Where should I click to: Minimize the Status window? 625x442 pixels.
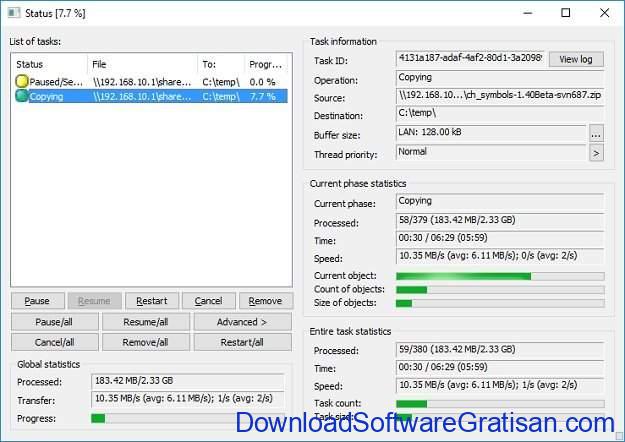pyautogui.click(x=528, y=13)
